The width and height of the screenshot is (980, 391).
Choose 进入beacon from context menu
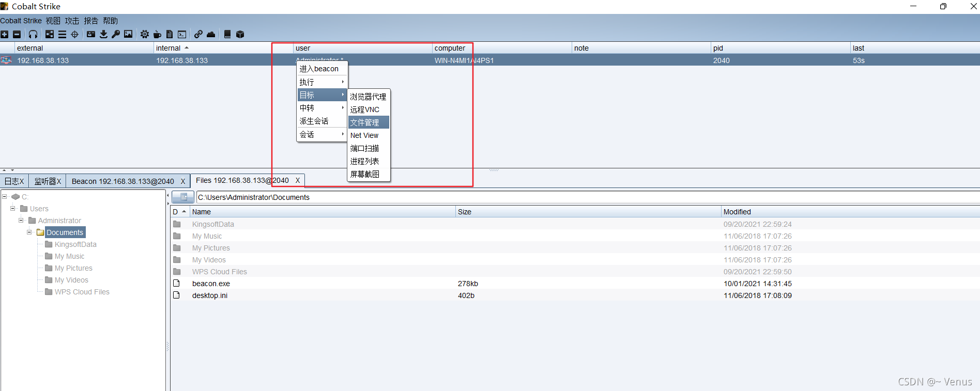point(321,68)
